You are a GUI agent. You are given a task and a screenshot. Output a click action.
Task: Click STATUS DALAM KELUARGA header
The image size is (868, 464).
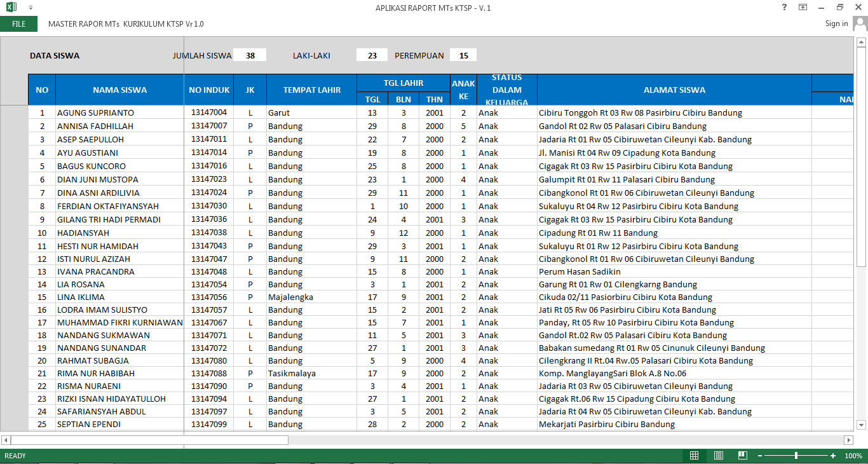pos(506,90)
